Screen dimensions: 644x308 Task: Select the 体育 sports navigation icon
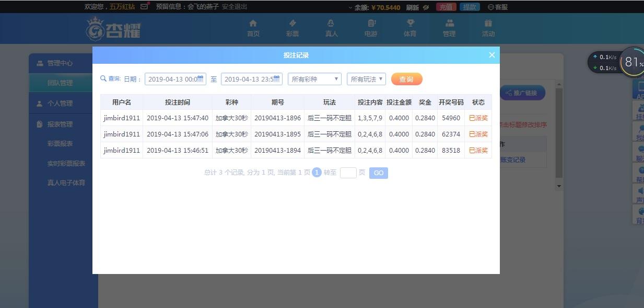pyautogui.click(x=411, y=28)
